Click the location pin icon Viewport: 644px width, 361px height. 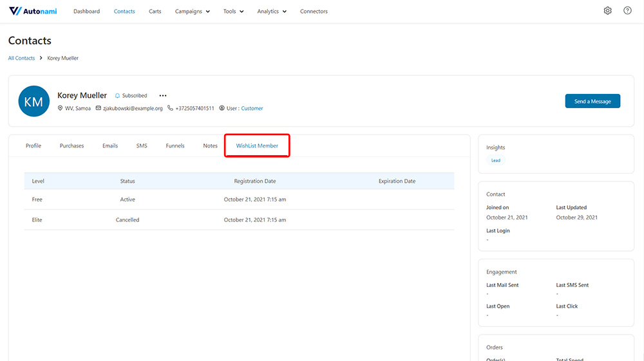pyautogui.click(x=60, y=108)
